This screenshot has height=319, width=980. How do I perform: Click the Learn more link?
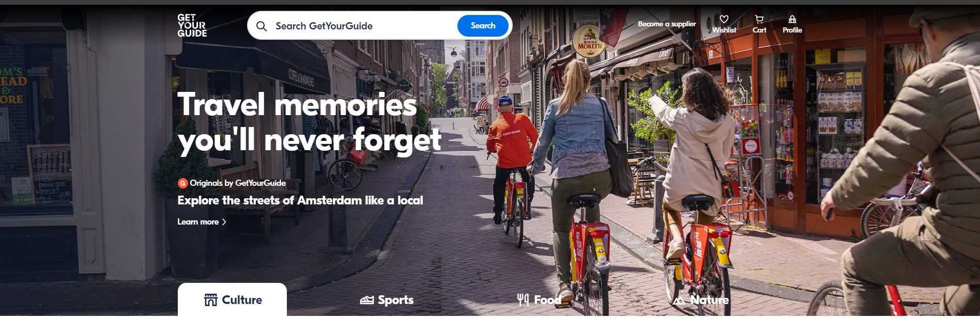pyautogui.click(x=202, y=222)
